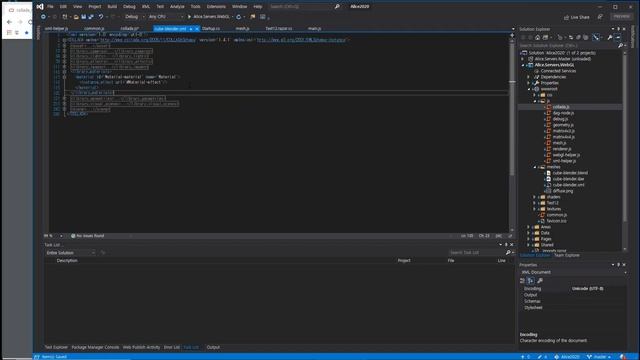The width and height of the screenshot is (640, 360).
Task: Collapse the wwwroot folder
Action: [529, 89]
